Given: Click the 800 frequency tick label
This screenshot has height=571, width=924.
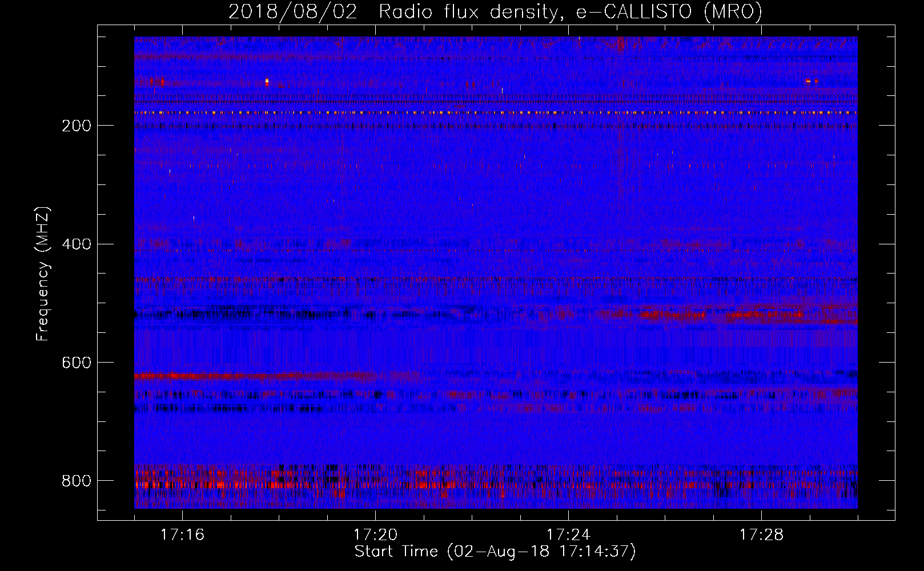Looking at the screenshot, I should (77, 481).
